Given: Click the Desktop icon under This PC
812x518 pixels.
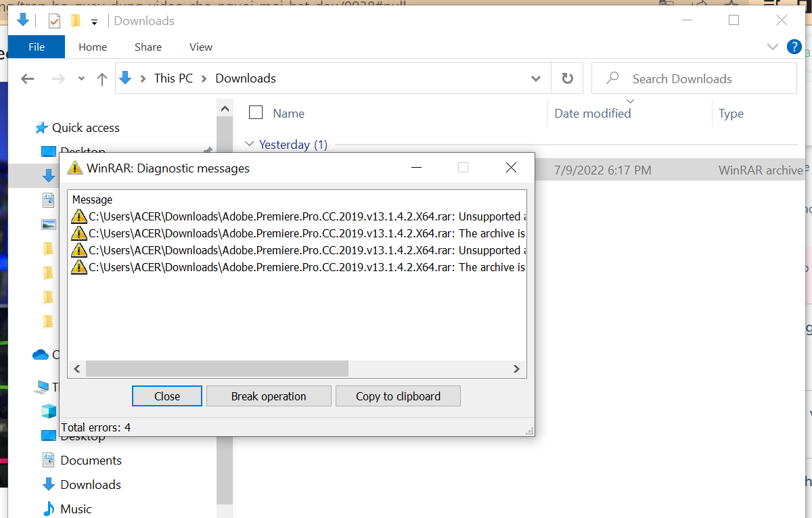Looking at the screenshot, I should (x=49, y=435).
